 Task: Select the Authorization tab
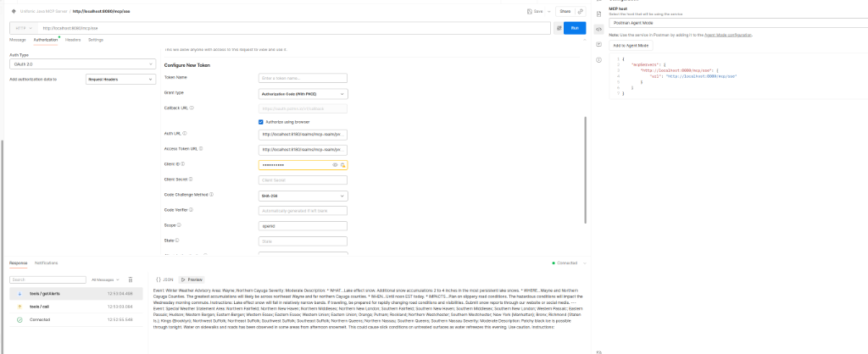click(46, 40)
